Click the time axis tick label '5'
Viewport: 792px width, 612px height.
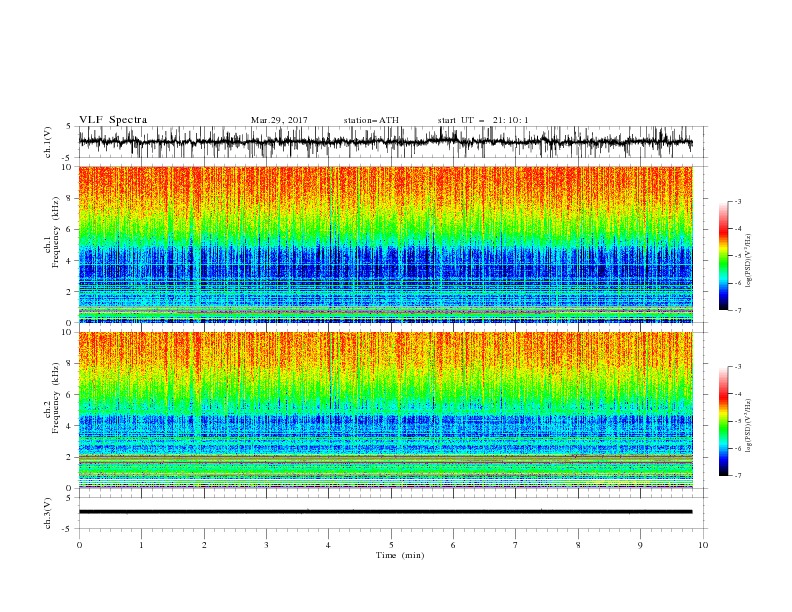click(391, 545)
